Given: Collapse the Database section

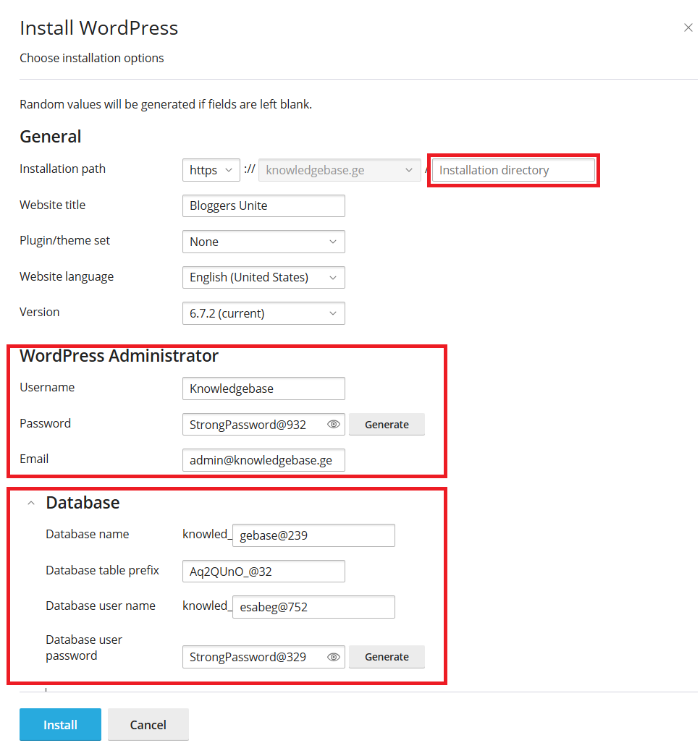Looking at the screenshot, I should click(31, 504).
